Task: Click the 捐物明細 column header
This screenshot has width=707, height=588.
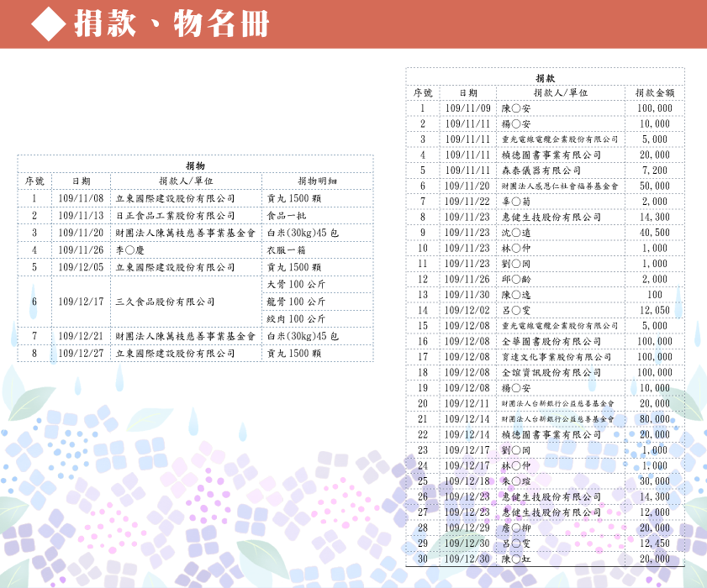Action: click(317, 181)
